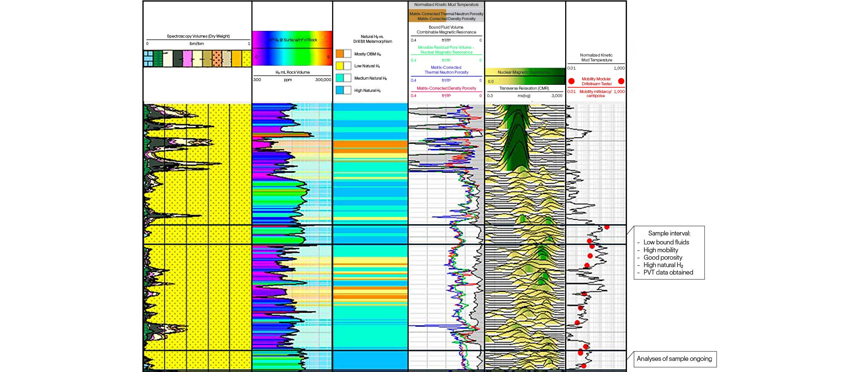The image size is (868, 372).
Task: Select the Mostly OBM H₂ legend icon
Action: [343, 53]
